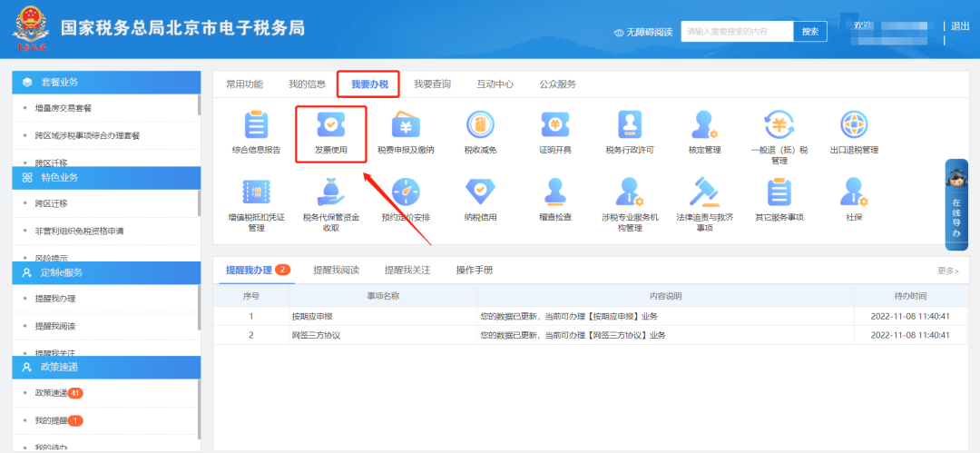Image resolution: width=980 pixels, height=453 pixels.
Task: Open the 社保 icon
Action: (855, 192)
